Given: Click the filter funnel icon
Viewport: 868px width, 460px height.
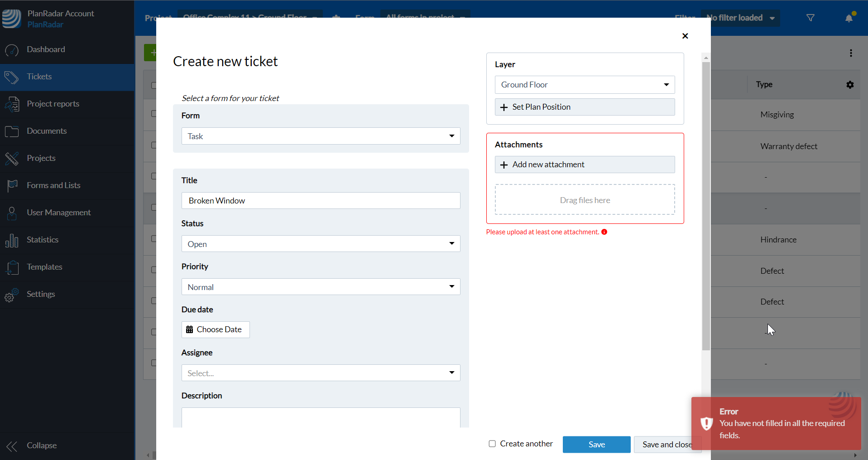Looking at the screenshot, I should 810,18.
